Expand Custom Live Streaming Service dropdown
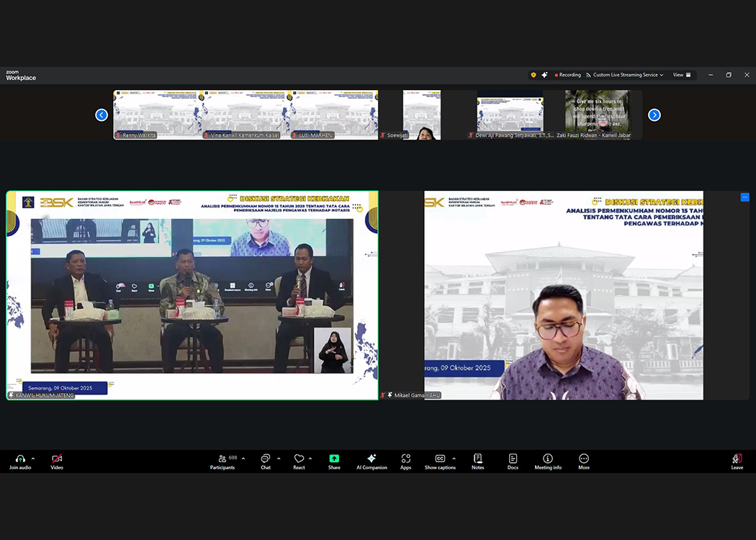756x540 pixels. coord(624,75)
